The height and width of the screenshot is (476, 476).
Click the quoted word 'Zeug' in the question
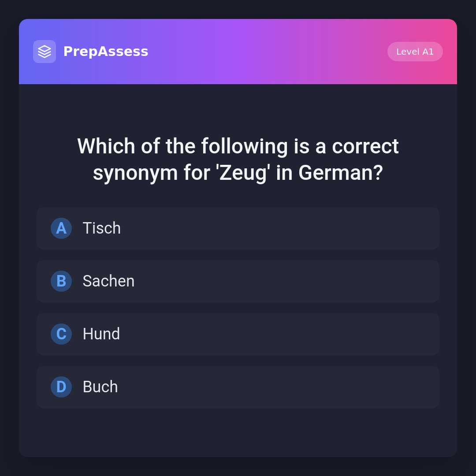[243, 173]
